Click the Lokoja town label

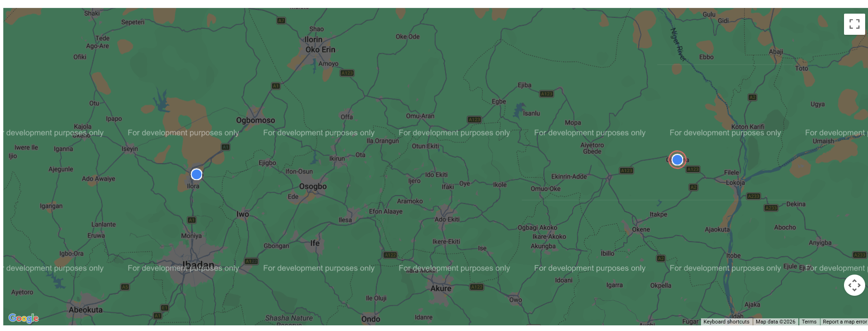(x=735, y=182)
